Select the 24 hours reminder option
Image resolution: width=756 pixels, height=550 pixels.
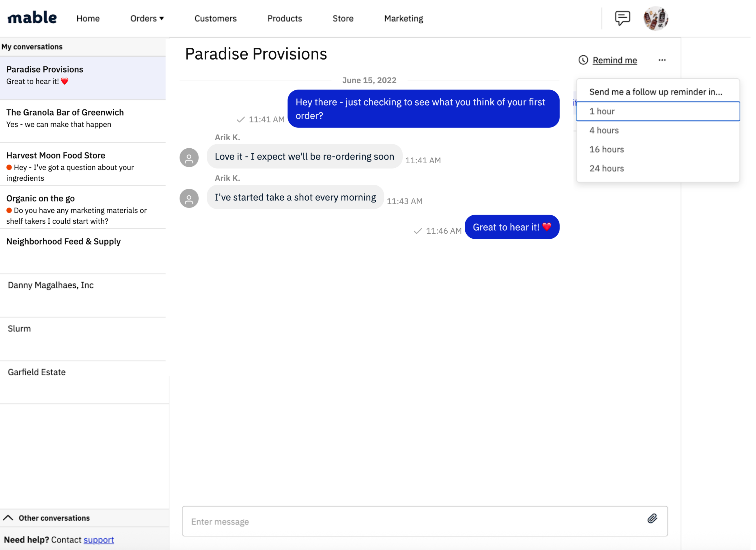coord(658,168)
